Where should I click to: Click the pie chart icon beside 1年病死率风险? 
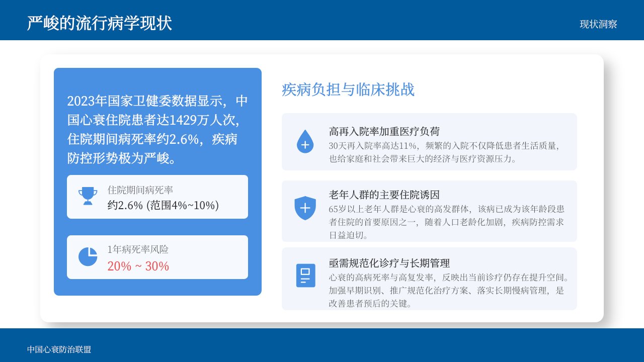point(88,257)
